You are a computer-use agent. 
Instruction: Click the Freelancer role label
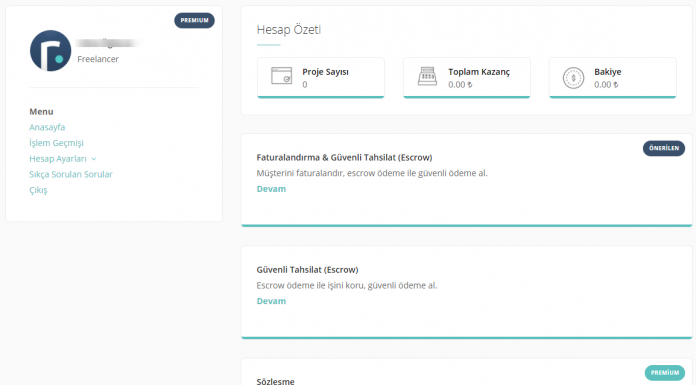click(98, 59)
